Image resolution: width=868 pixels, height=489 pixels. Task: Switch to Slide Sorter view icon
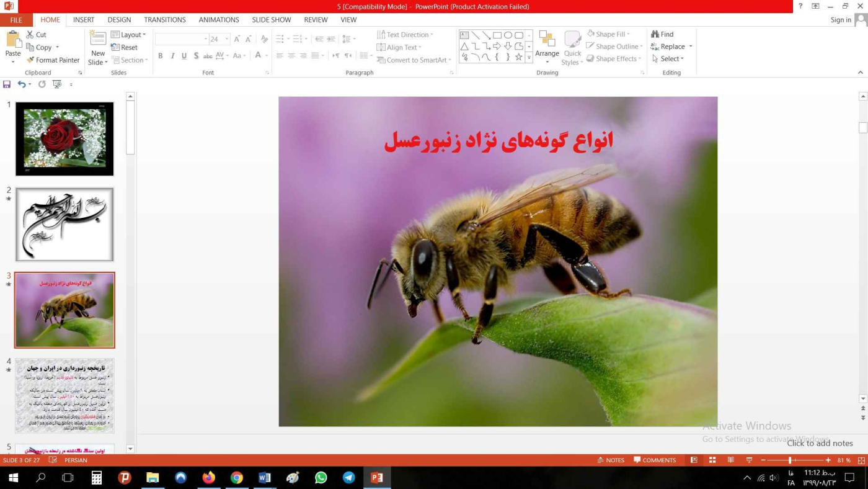click(712, 460)
